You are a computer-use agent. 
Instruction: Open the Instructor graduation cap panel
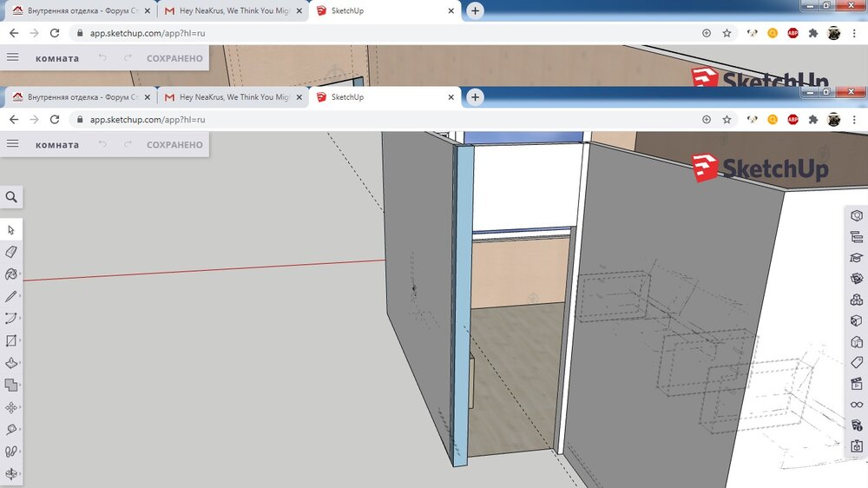[857, 258]
